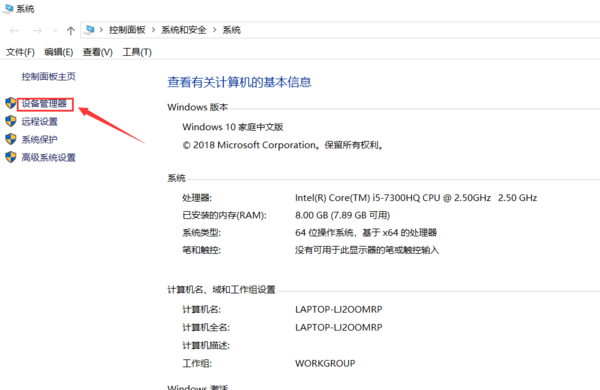This screenshot has width=600, height=390.
Task: Open Advanced system settings (高级系统设置)
Action: [x=49, y=157]
